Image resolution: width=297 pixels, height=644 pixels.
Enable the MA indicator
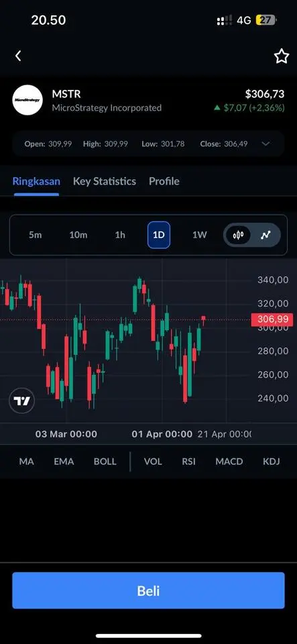26,462
